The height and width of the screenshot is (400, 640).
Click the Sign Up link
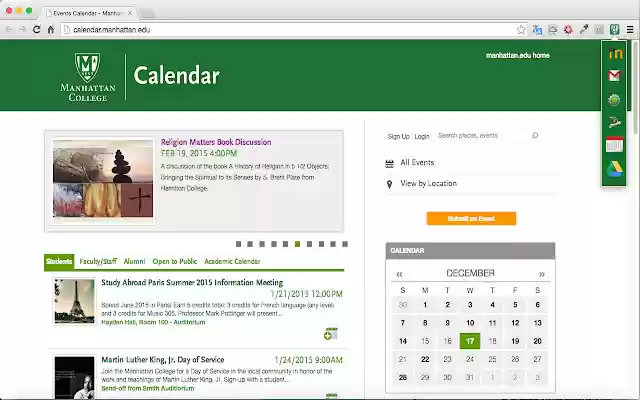coord(398,136)
